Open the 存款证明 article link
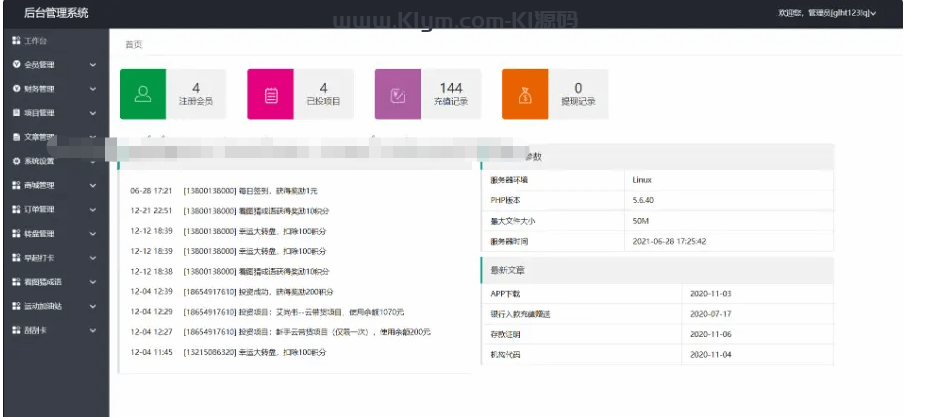The height and width of the screenshot is (417, 937). 505,334
